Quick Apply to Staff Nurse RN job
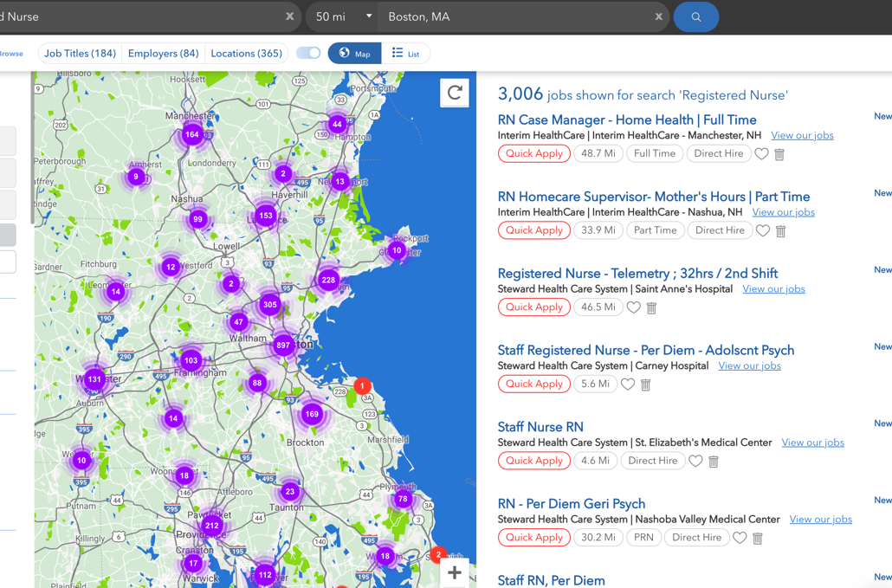This screenshot has width=892, height=588. [534, 461]
